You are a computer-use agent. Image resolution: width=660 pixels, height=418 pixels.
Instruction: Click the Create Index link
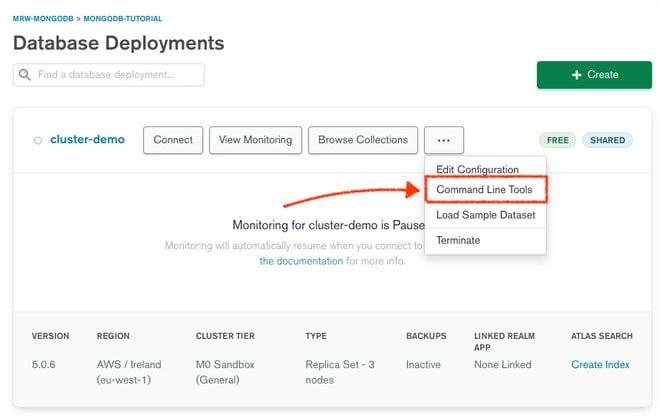600,365
